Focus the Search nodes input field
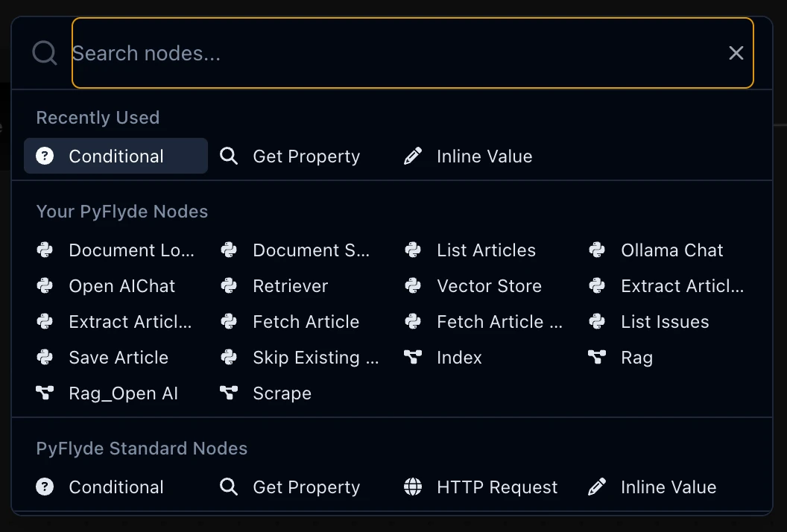The image size is (787, 532). tap(413, 53)
